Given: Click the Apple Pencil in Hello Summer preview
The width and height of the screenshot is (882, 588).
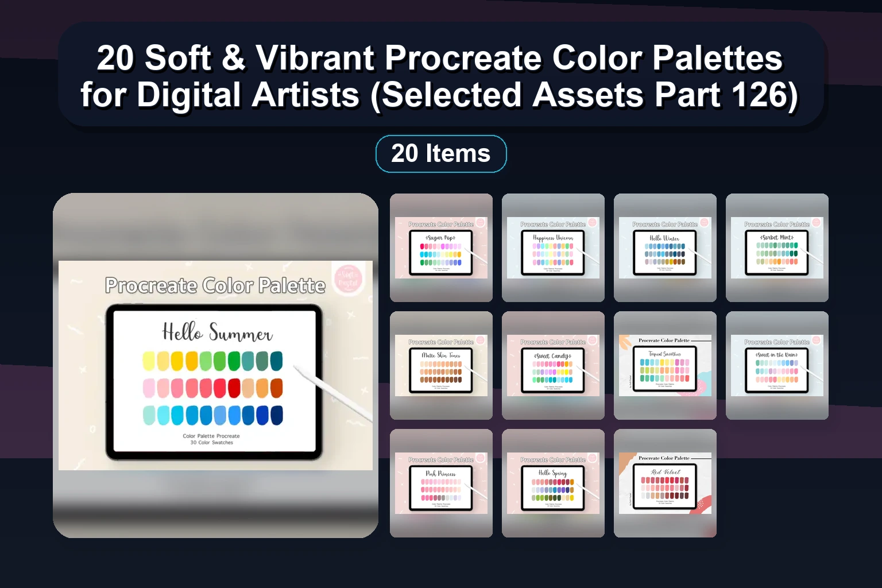Looking at the screenshot, I should [333, 393].
